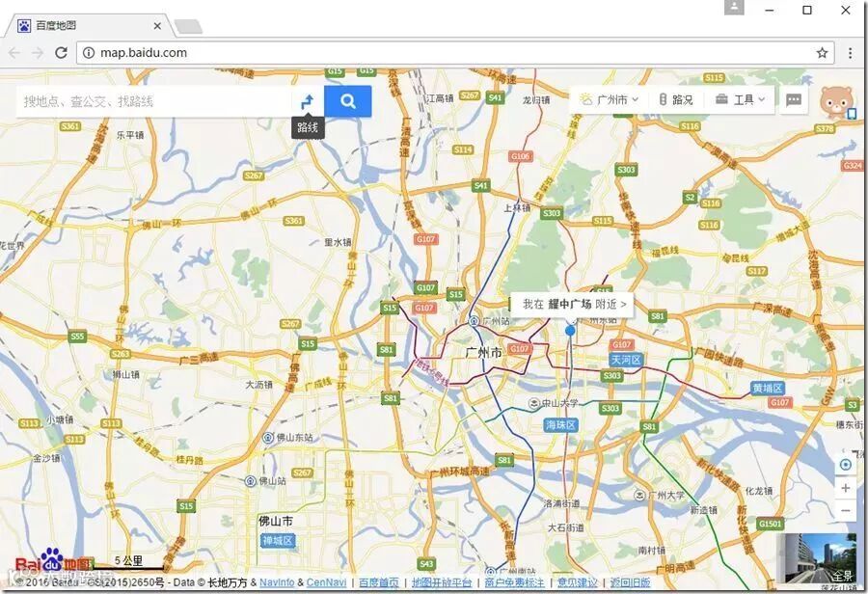Screen dimensions: 868x594
Task: Click the route directions arrow icon
Action: 308,101
